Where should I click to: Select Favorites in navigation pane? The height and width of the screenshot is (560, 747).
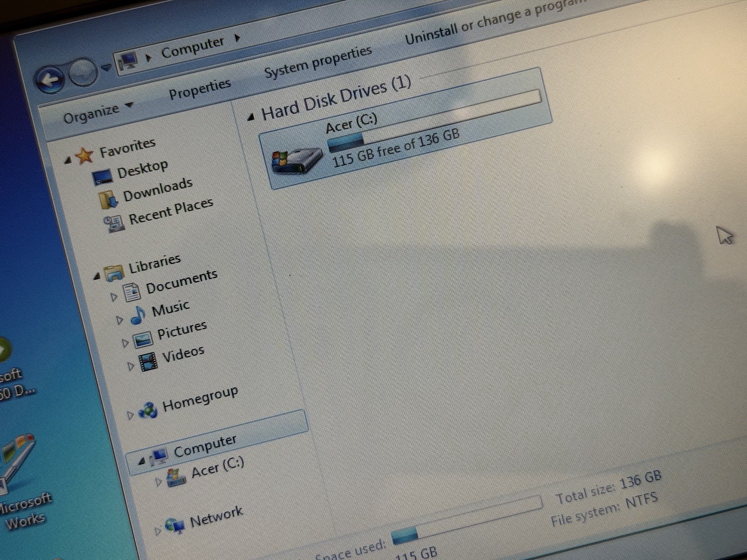[x=127, y=148]
